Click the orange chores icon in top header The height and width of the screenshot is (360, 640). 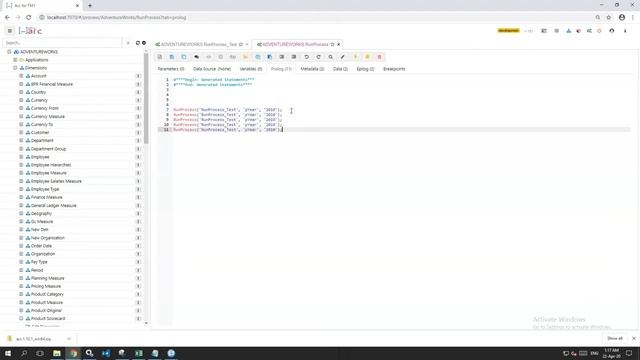pos(599,31)
